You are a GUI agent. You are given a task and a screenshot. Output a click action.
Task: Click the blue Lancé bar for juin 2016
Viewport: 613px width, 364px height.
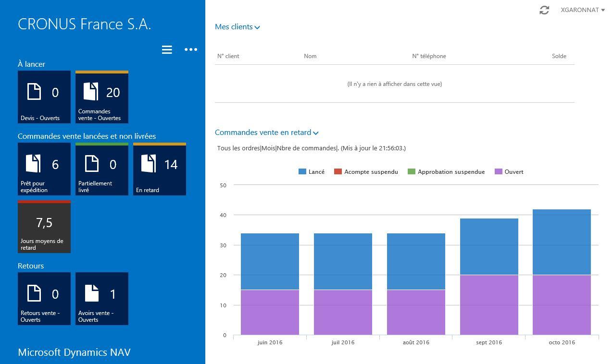[x=270, y=262]
